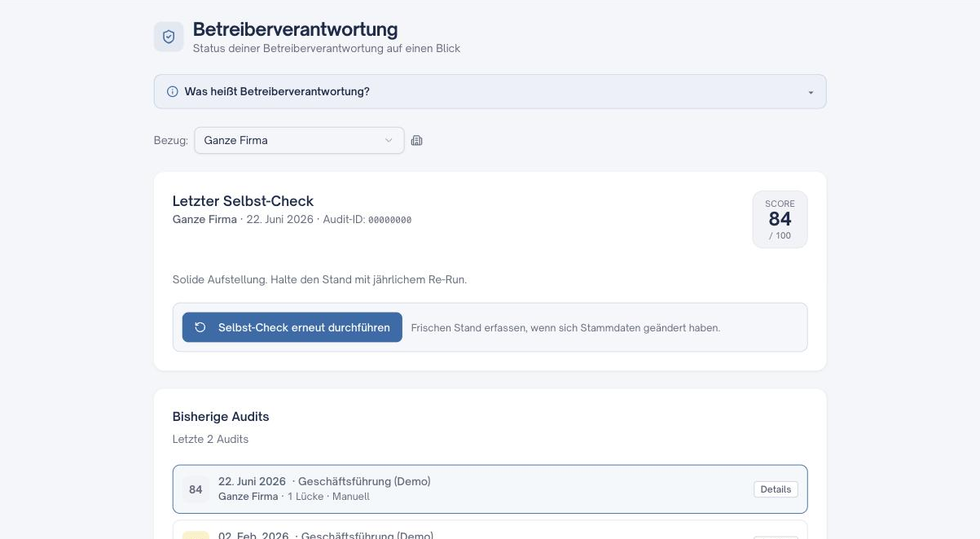
Task: Click 'Selbst-Check erneut durchführen' button
Action: 292,327
